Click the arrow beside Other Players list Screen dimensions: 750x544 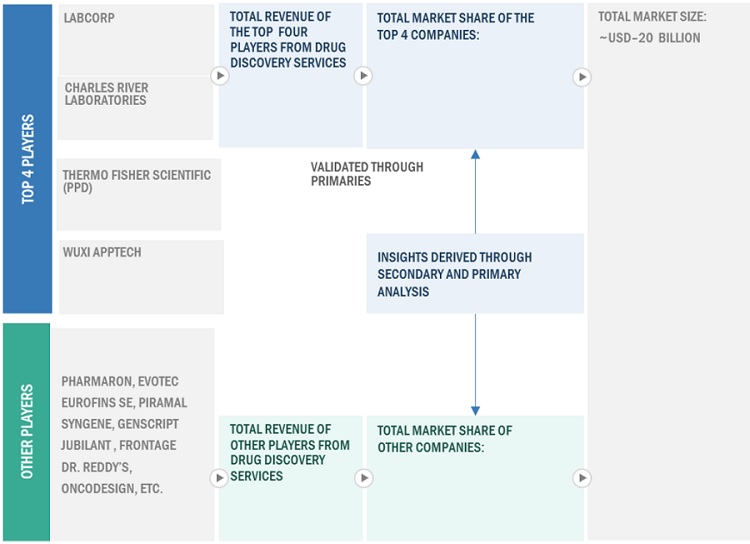(219, 478)
